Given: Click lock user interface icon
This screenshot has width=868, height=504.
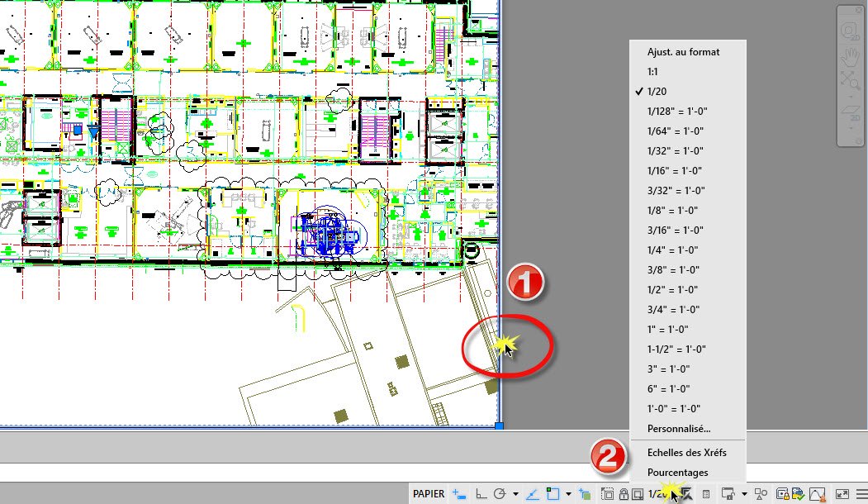Looking at the screenshot, I should (728, 494).
